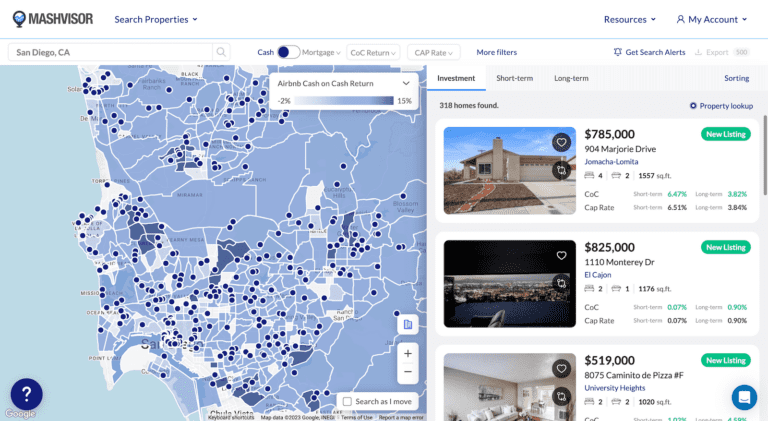Open the chat support widget
The width and height of the screenshot is (768, 421).
(x=744, y=397)
